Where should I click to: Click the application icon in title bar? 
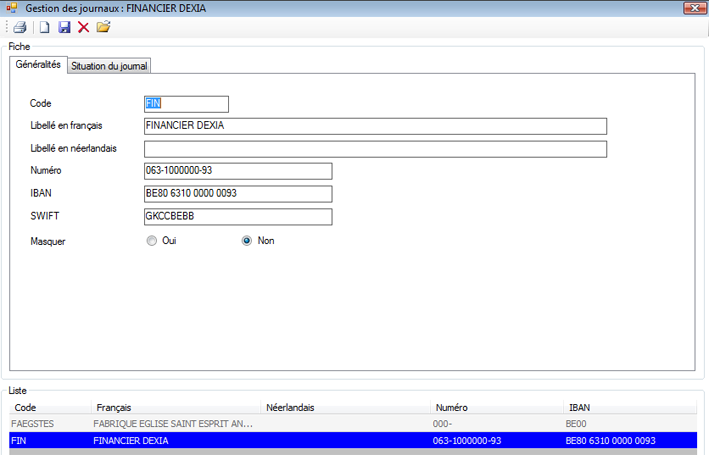tap(11, 8)
